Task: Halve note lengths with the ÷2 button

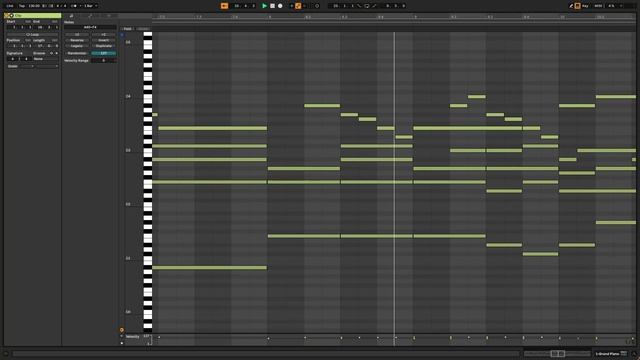Action: [77, 34]
